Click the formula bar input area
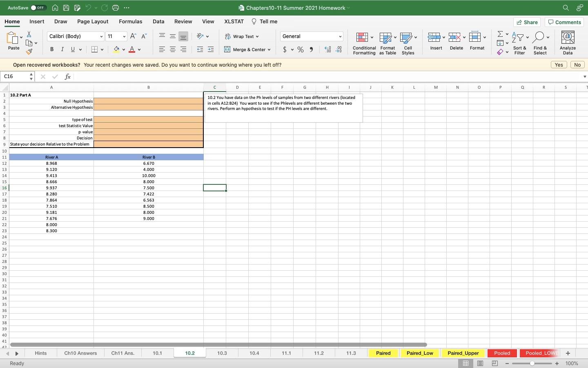The image size is (588, 368). 327,76
